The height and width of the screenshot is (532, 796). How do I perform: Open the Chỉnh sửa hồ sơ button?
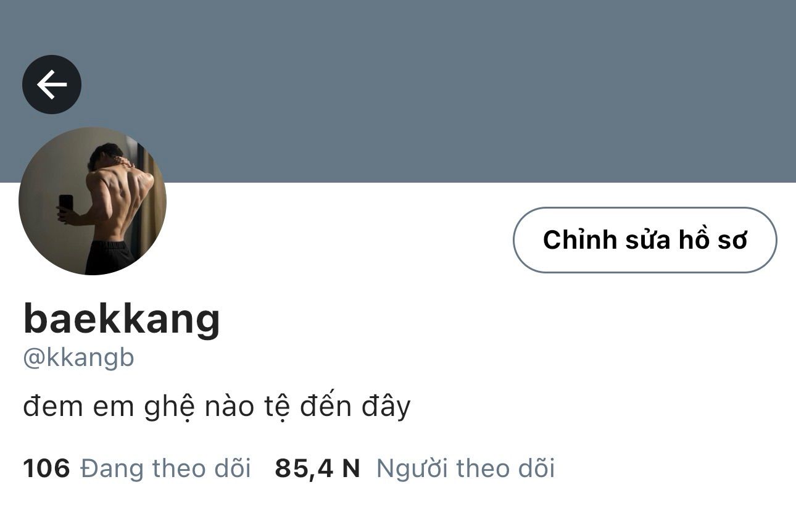coord(645,240)
